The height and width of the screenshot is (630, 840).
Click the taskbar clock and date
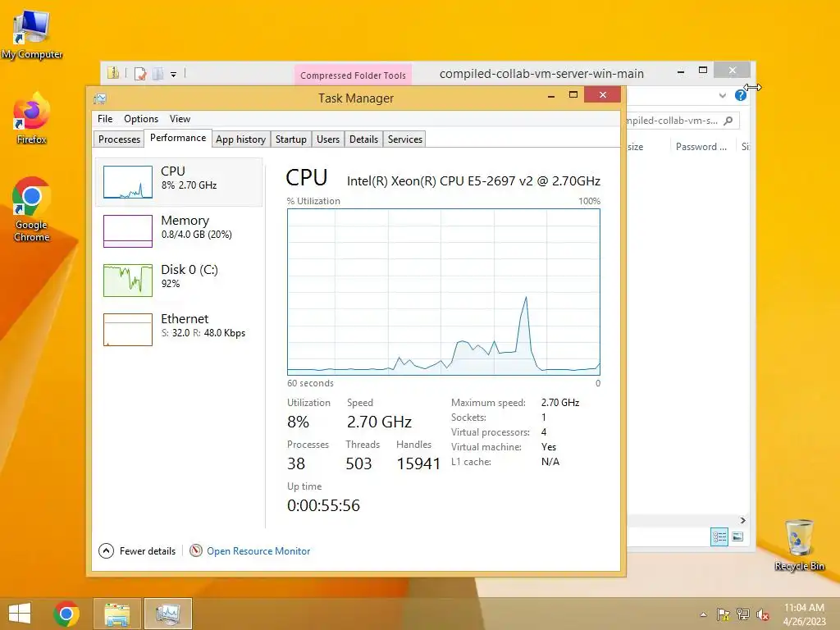(804, 614)
